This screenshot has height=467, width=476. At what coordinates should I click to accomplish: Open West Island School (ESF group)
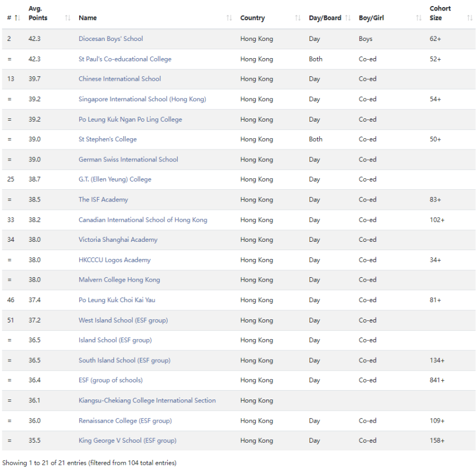(x=123, y=320)
